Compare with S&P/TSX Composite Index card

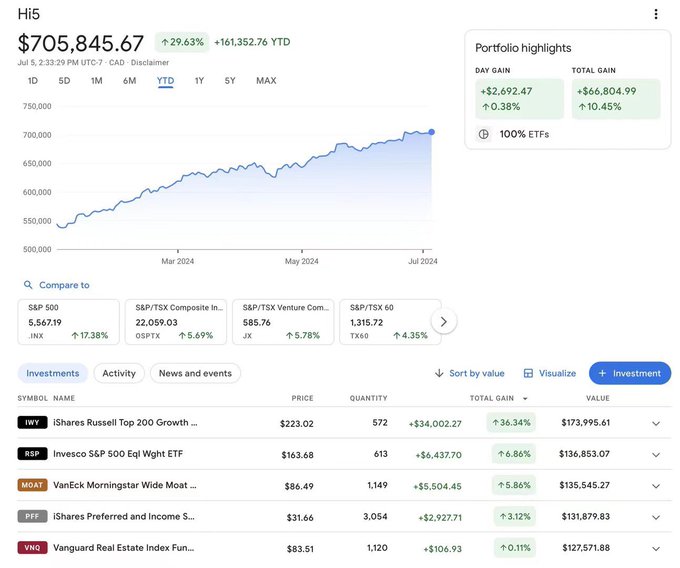click(x=176, y=322)
